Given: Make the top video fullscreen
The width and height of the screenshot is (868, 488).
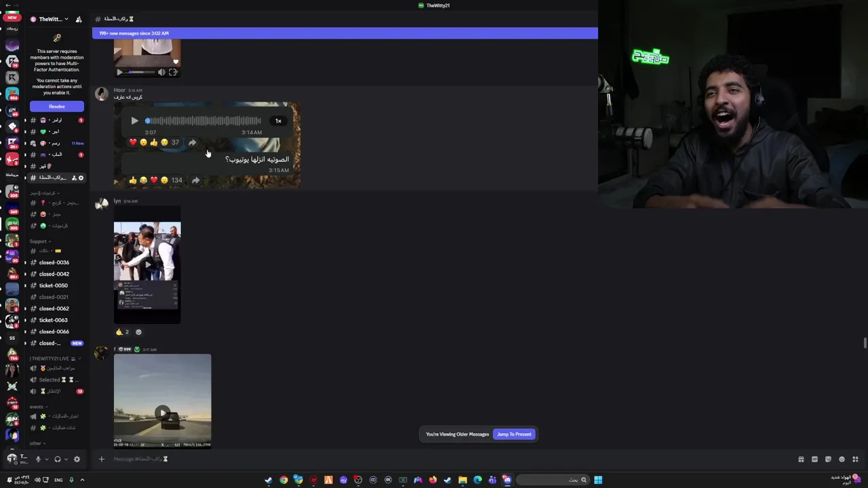Looking at the screenshot, I should click(x=173, y=72).
